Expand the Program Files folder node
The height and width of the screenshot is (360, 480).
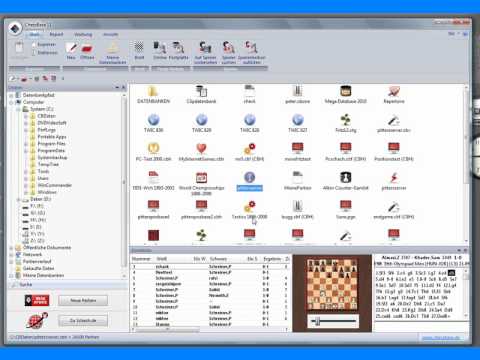click(26, 144)
